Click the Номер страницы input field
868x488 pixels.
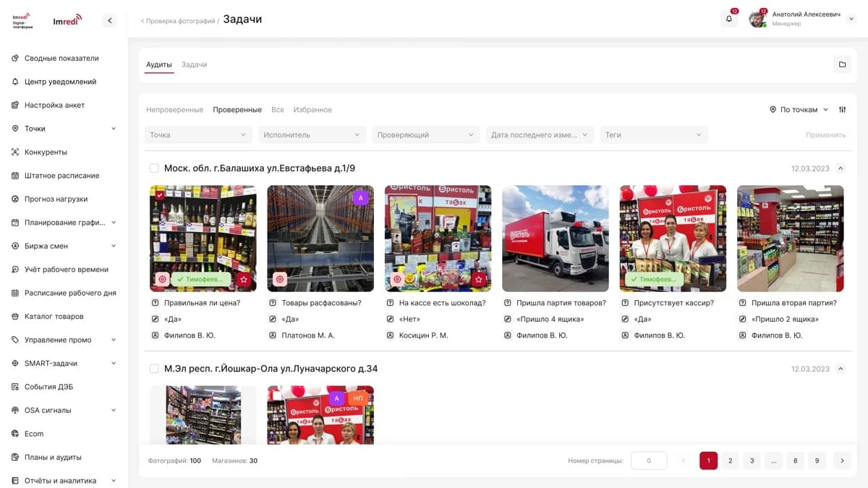pos(649,461)
